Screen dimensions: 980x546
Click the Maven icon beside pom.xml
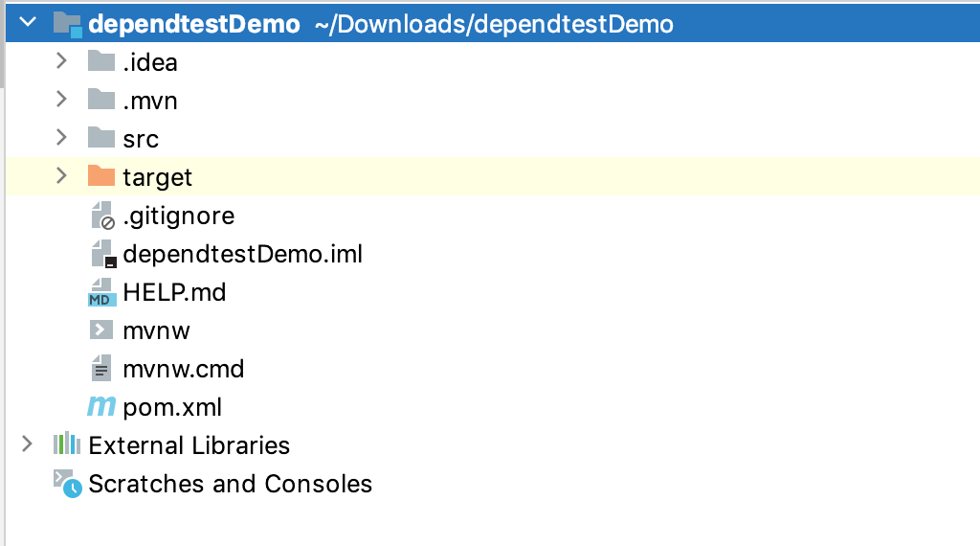click(101, 407)
